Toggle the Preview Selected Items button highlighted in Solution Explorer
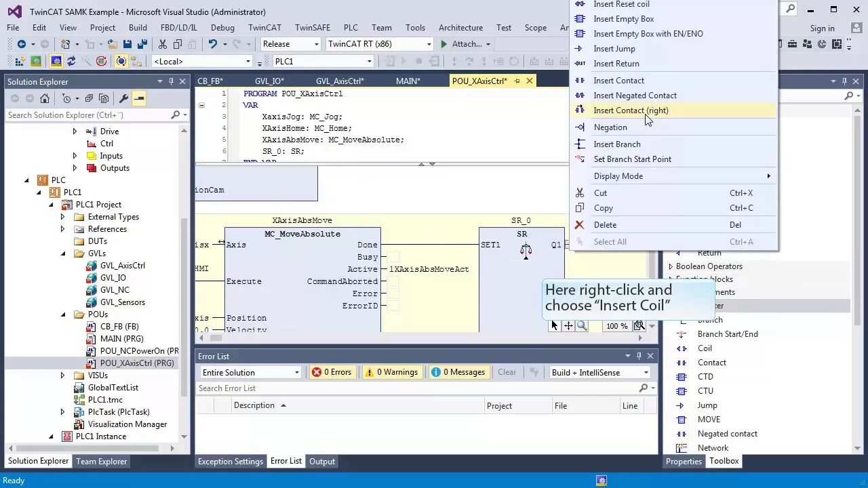The height and width of the screenshot is (488, 868). tap(139, 98)
